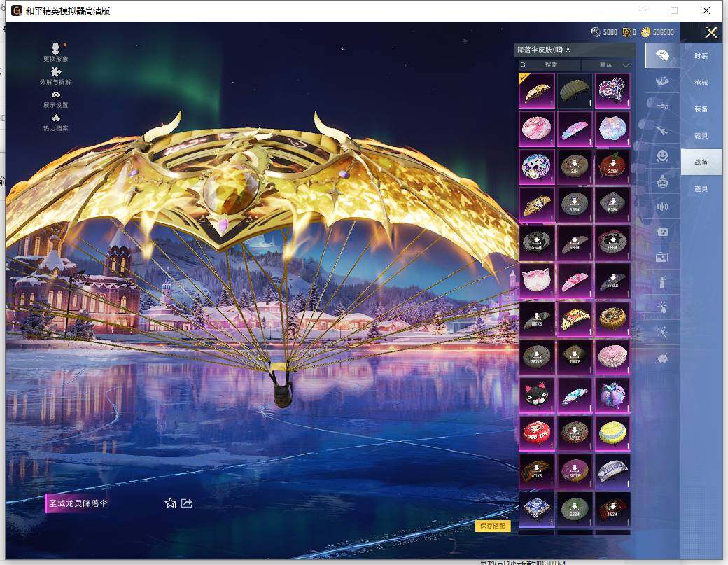Screen dimensions: 728x565
Task: Select the speaker sound subcategory icon
Action: click(661, 207)
